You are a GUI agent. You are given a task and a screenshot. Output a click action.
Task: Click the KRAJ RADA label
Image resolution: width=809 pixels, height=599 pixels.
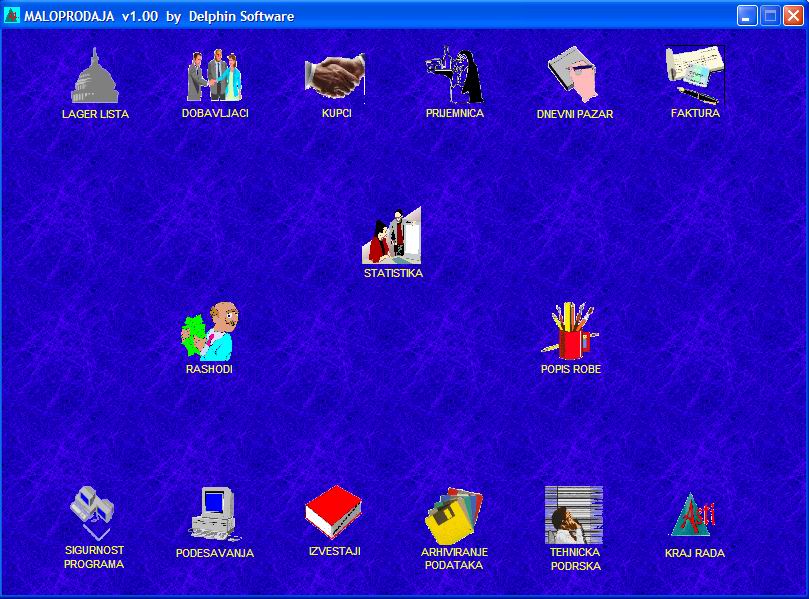pos(694,553)
